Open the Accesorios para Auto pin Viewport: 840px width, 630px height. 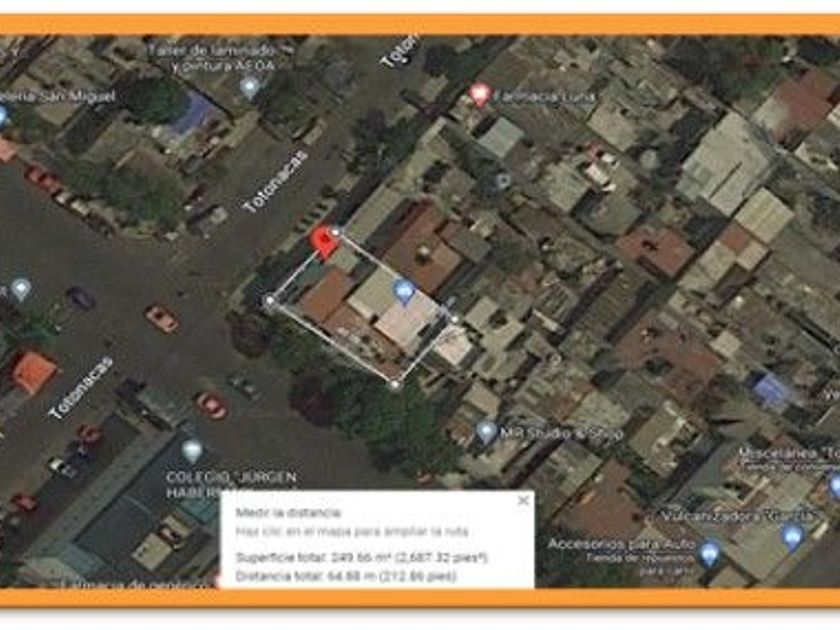pos(710,554)
